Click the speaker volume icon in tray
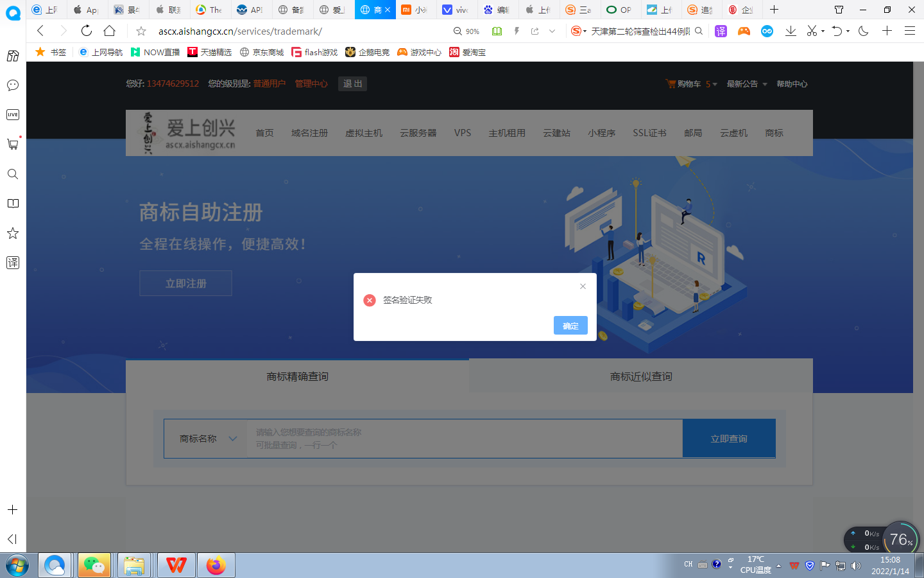Image resolution: width=924 pixels, height=578 pixels. coord(856,566)
